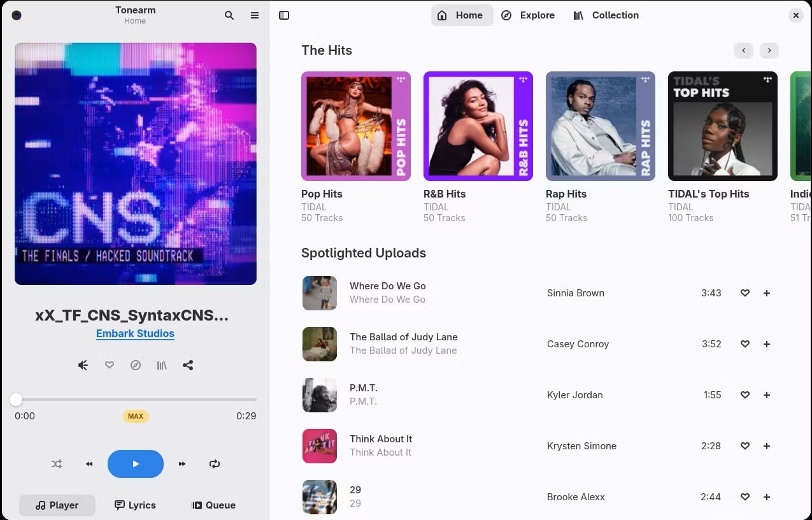The height and width of the screenshot is (520, 812).
Task: Click the MAX quality badge
Action: (136, 416)
